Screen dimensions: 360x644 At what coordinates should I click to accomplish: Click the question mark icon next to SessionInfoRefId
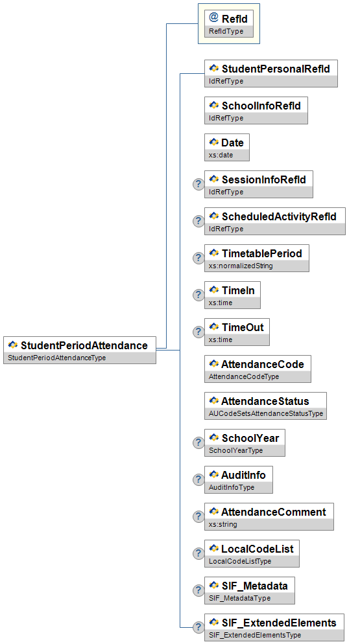click(x=198, y=184)
